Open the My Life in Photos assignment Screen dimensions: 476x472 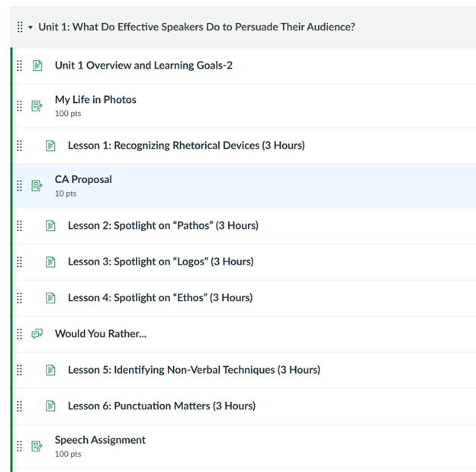pyautogui.click(x=95, y=100)
